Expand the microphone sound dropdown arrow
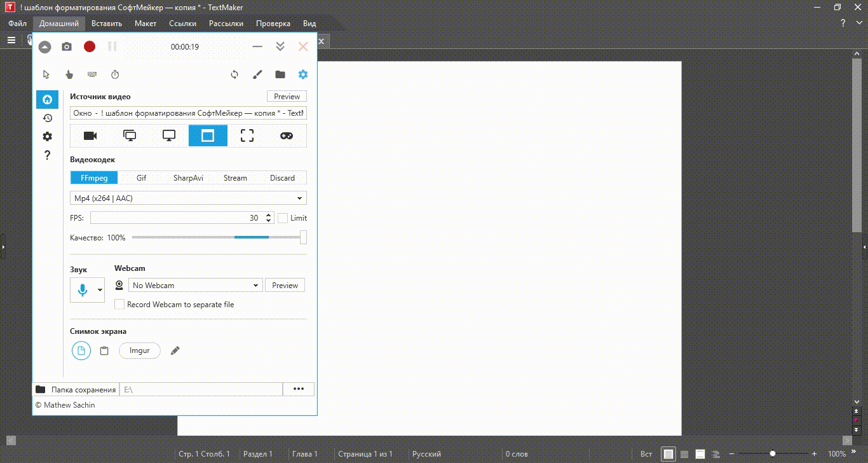 click(100, 290)
